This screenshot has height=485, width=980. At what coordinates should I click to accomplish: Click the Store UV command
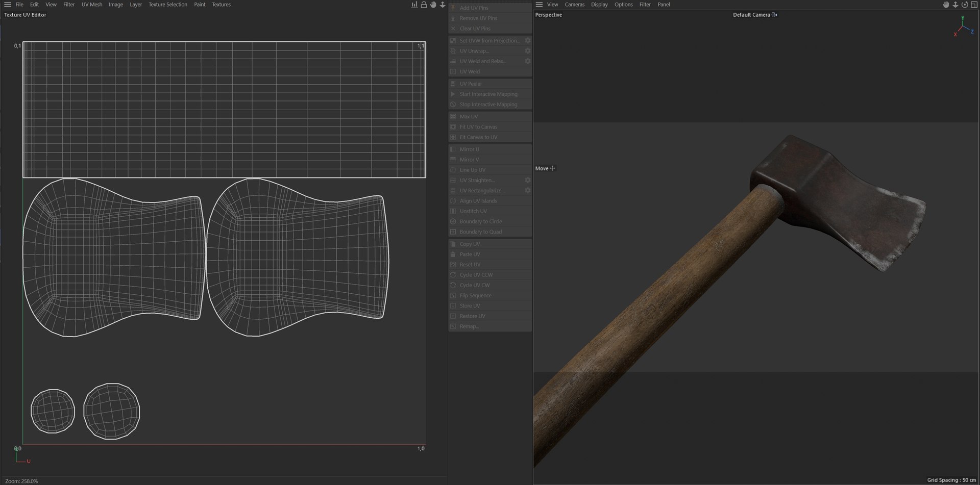coord(490,305)
